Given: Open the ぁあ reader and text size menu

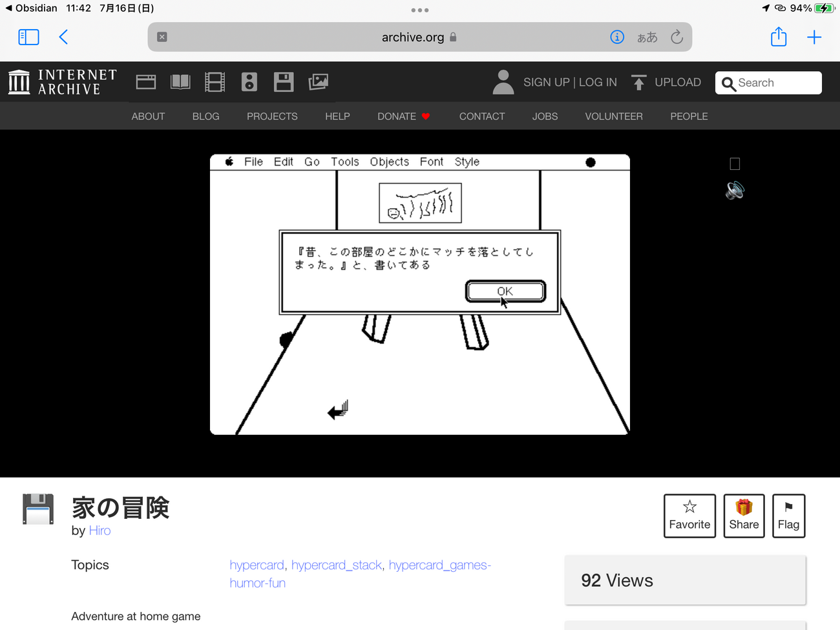Looking at the screenshot, I should 647,37.
